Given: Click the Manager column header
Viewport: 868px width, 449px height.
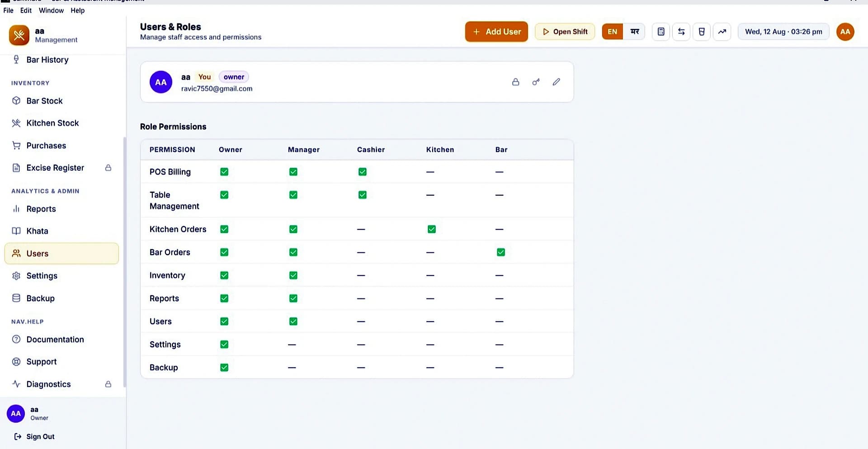Looking at the screenshot, I should click(x=304, y=150).
